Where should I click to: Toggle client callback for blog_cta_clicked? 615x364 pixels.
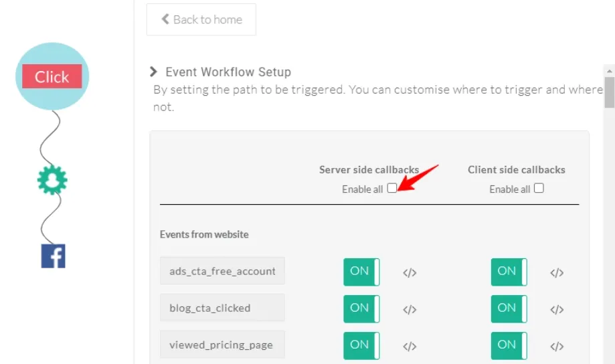pos(509,308)
